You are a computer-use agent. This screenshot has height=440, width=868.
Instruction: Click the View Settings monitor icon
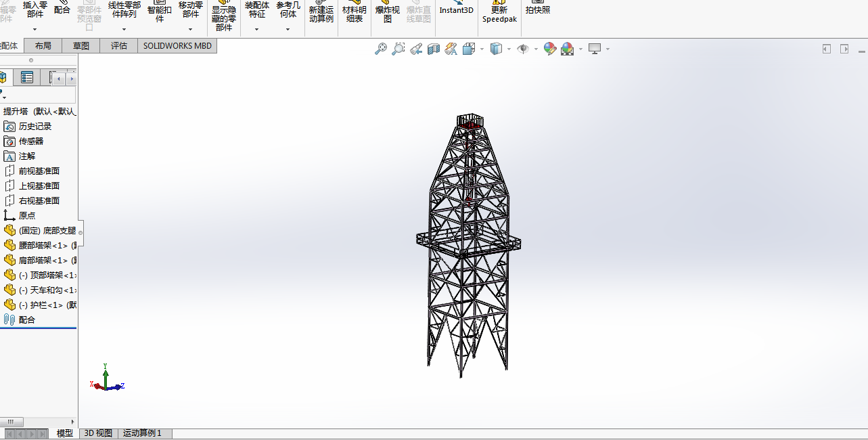click(595, 49)
